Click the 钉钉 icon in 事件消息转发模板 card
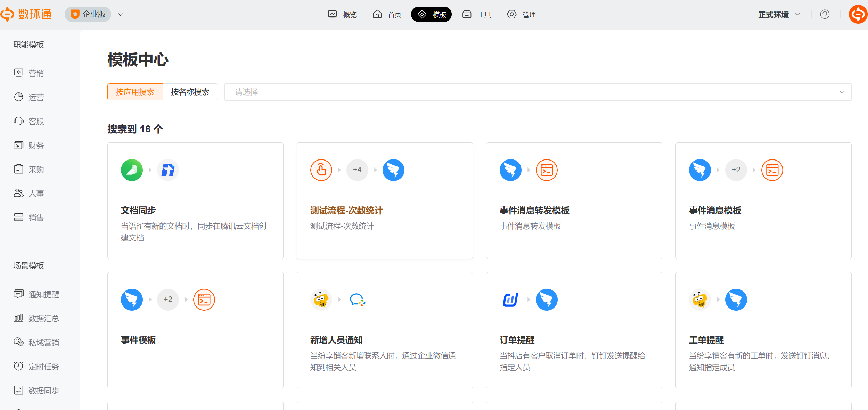The image size is (868, 410). tap(510, 170)
